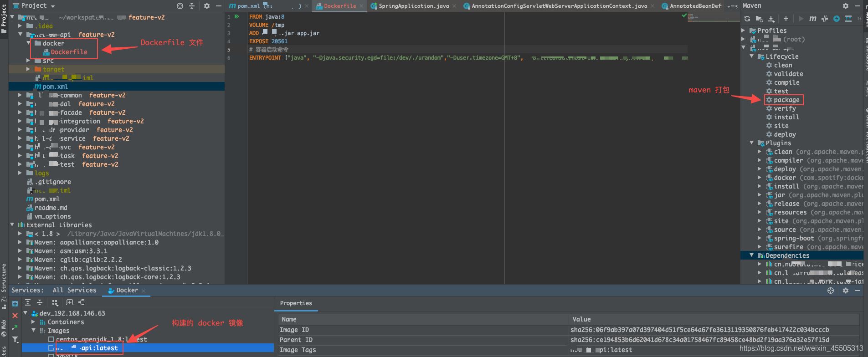Check the centos_openjdk image checkbox
This screenshot has width=868, height=357.
coord(51,339)
